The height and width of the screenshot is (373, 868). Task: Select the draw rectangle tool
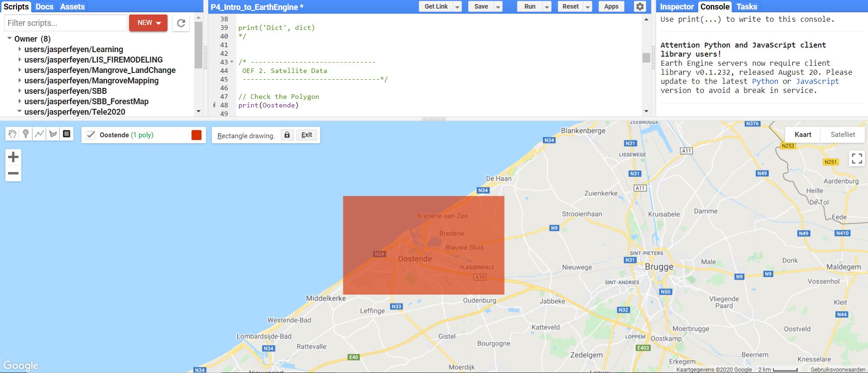(67, 134)
